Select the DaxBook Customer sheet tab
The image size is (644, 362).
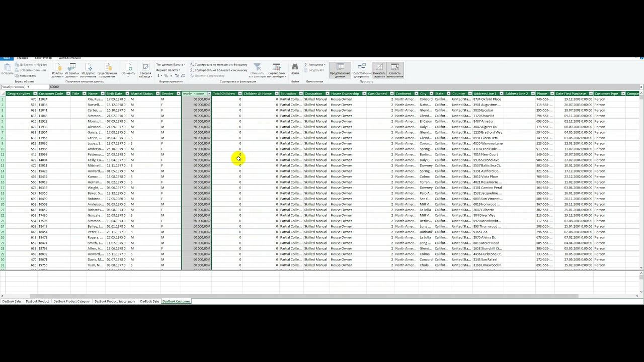pos(176,302)
